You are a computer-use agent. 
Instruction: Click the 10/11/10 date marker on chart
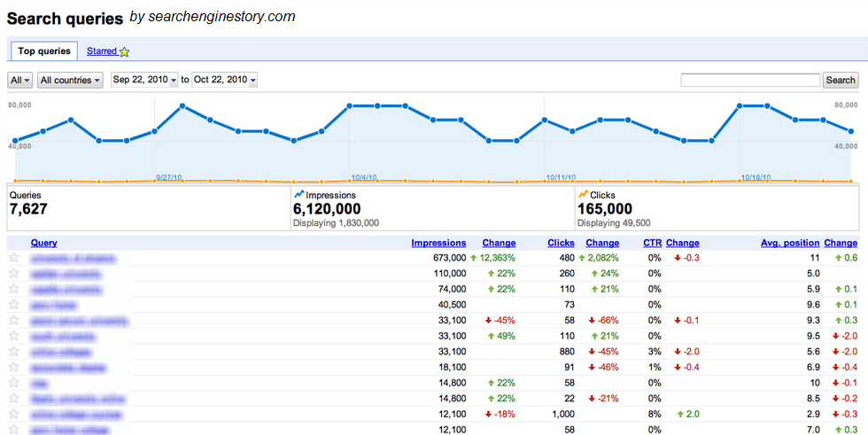point(561,178)
